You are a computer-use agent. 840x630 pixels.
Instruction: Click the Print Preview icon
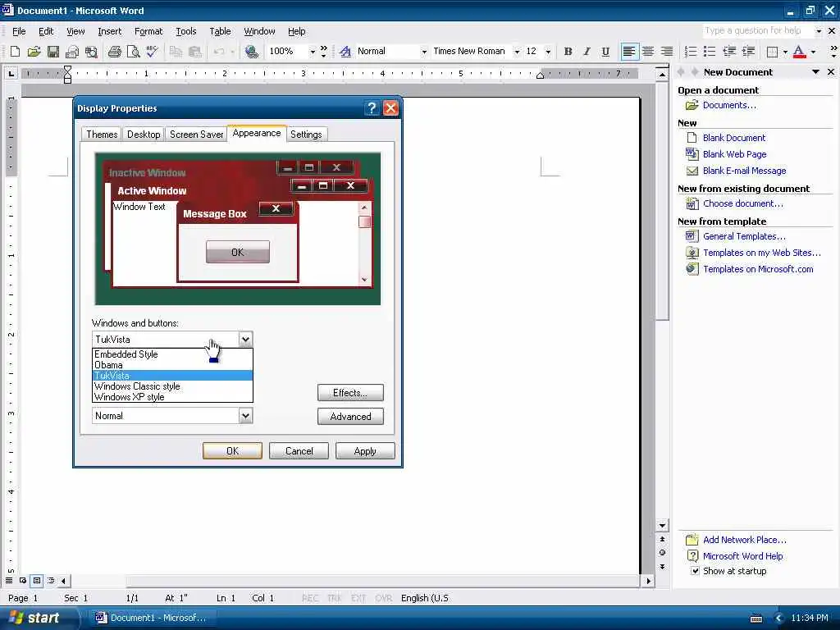[133, 52]
